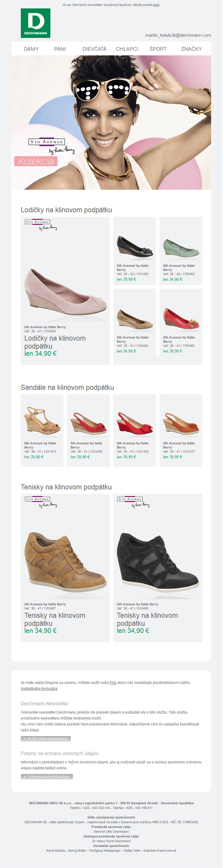This screenshot has width=223, height=868.
Task: Open the CHLAPCI navigation item
Action: 127,49
